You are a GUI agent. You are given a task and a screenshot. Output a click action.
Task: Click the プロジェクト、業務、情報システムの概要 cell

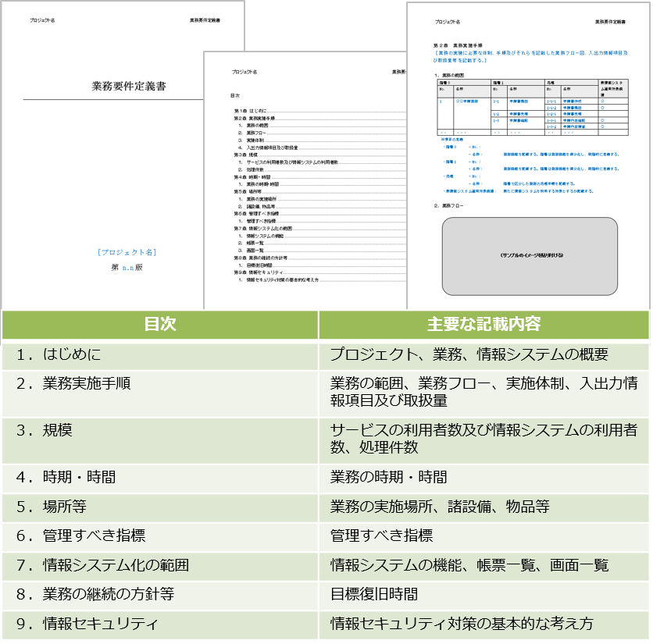coord(484,355)
